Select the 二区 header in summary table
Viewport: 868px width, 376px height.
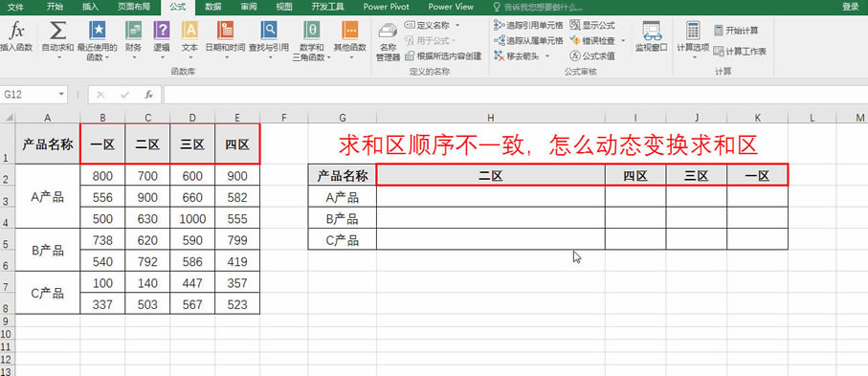click(x=491, y=176)
